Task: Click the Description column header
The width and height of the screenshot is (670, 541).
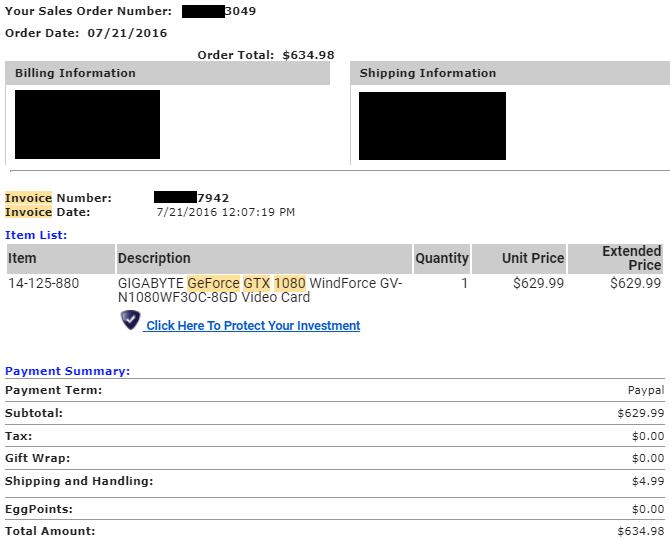Action: tap(154, 258)
